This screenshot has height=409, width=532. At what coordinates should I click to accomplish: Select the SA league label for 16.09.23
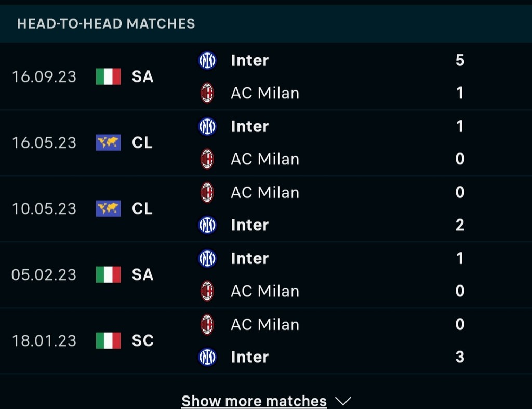pyautogui.click(x=142, y=76)
